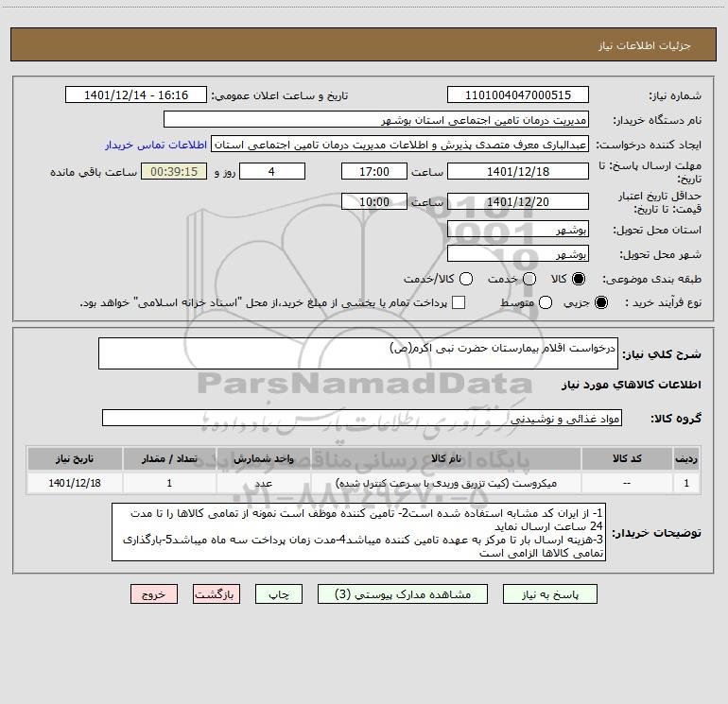Click remaining time field 00:39:15
The height and width of the screenshot is (704, 728).
tap(174, 171)
